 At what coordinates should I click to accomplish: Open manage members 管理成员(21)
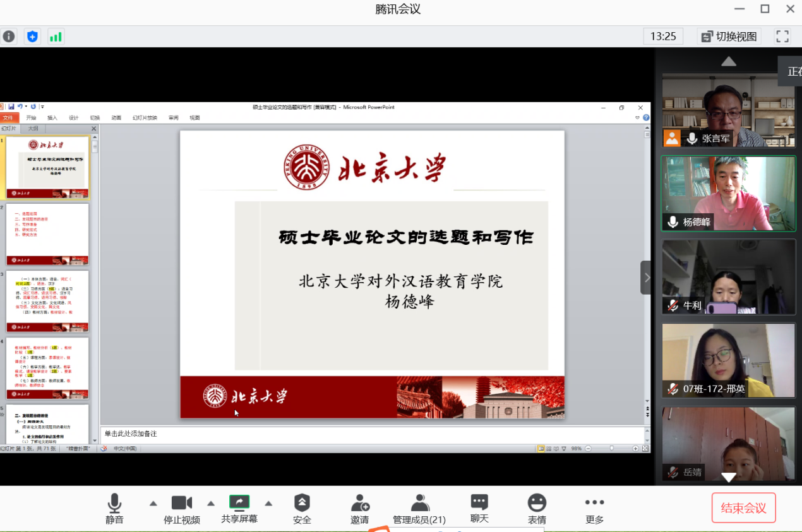(419, 508)
